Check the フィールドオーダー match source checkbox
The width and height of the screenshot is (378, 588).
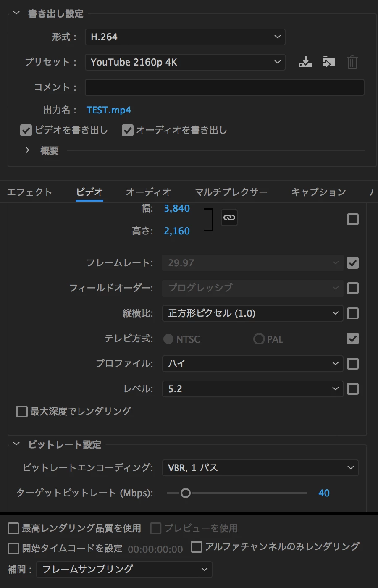(x=353, y=288)
